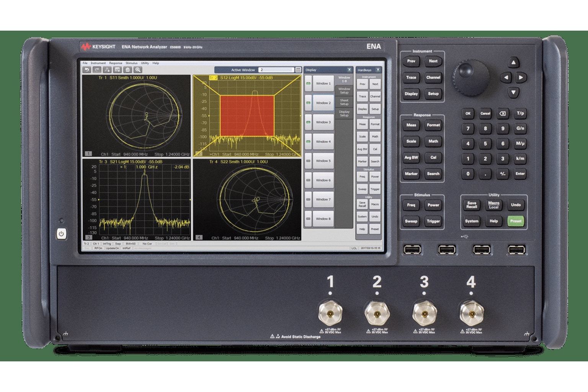Click the front panel Save Recall key
588x392 pixels.
[x=472, y=205]
